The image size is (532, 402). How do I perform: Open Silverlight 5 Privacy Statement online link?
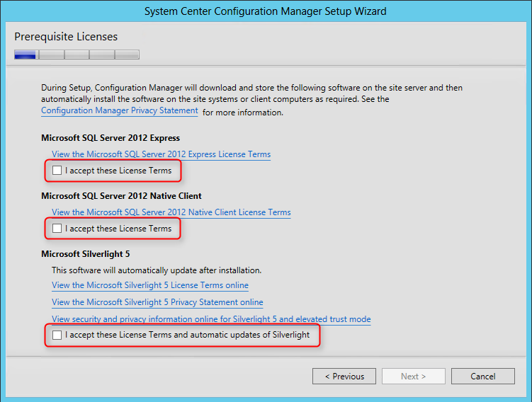tap(157, 302)
